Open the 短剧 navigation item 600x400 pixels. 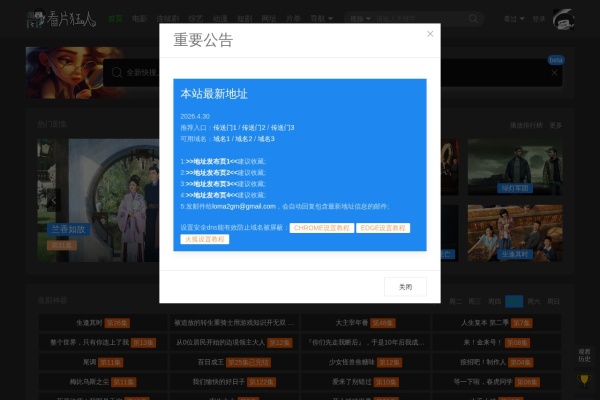coord(245,18)
